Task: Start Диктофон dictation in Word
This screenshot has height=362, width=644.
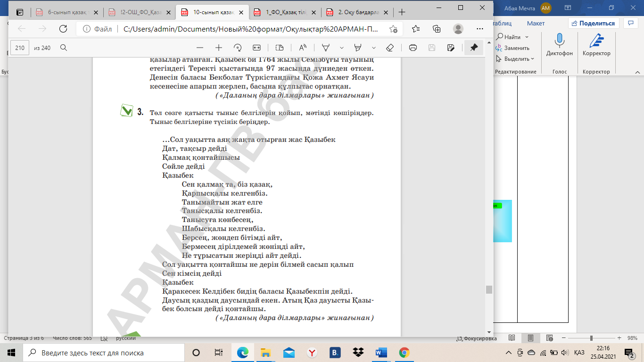Action: 560,46
